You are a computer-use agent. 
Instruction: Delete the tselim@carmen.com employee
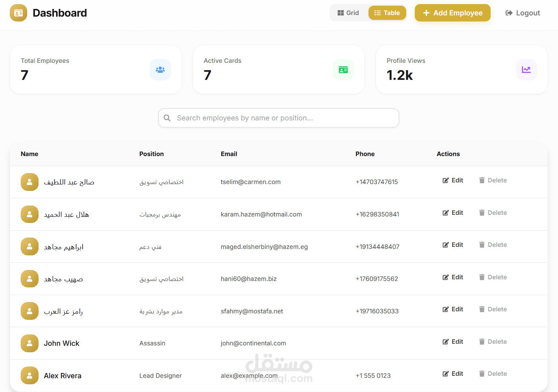[493, 180]
